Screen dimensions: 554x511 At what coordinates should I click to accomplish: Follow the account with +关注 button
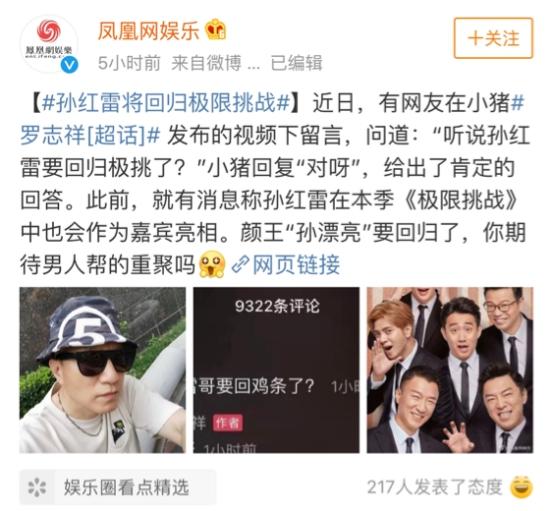pos(493,38)
